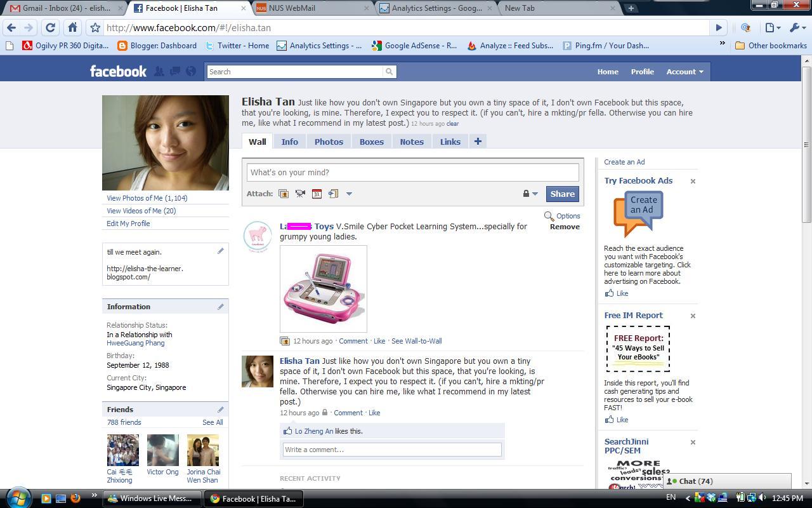This screenshot has width=812, height=508.
Task: Open the Chrome wrench settings menu
Action: (x=797, y=28)
